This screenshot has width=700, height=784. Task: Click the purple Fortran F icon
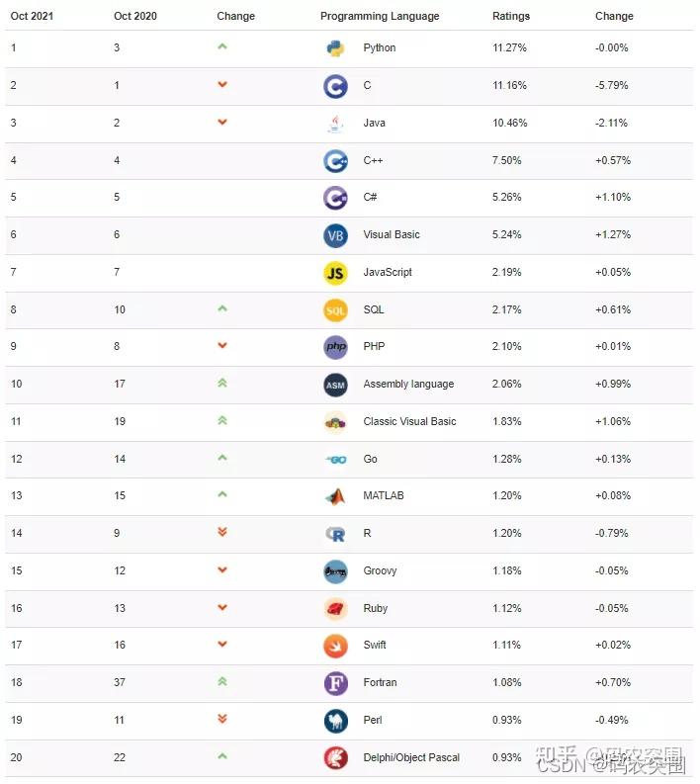click(x=335, y=683)
